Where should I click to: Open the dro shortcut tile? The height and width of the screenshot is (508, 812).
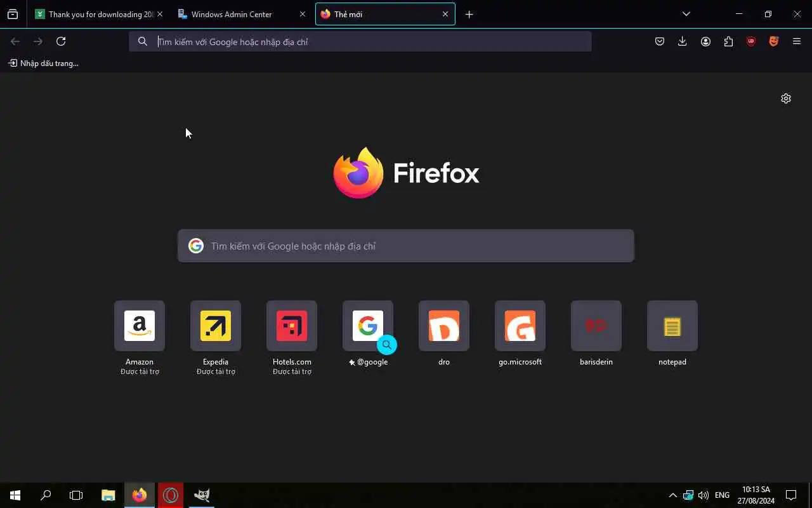[444, 326]
